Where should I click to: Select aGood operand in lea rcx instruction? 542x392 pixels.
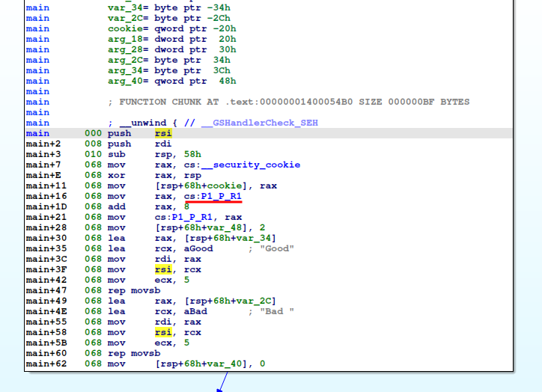[198, 248]
